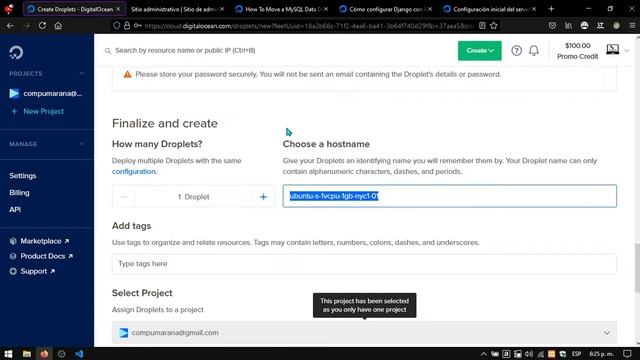
Task: Expand the MANAGE section in the sidebar
Action: pos(82,144)
